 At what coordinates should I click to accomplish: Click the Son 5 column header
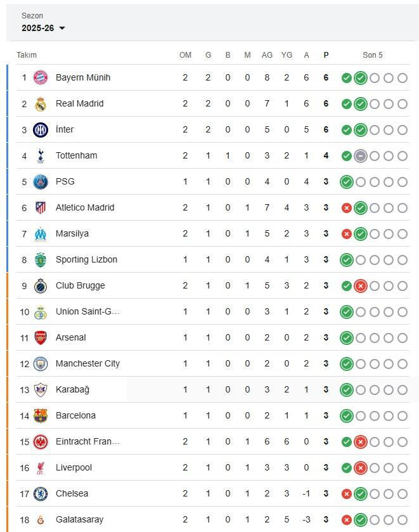tap(373, 55)
